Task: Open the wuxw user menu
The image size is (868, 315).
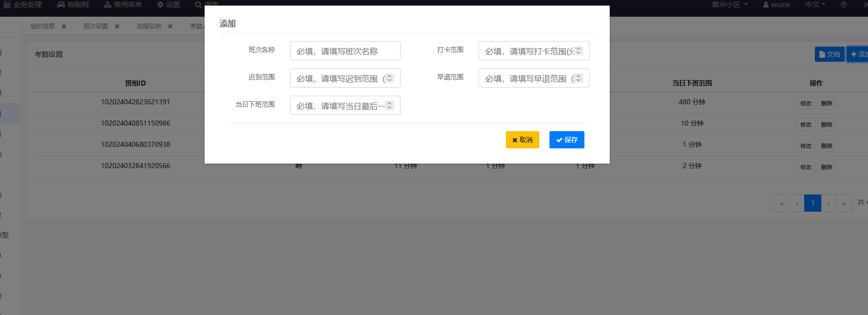Action: click(x=776, y=5)
